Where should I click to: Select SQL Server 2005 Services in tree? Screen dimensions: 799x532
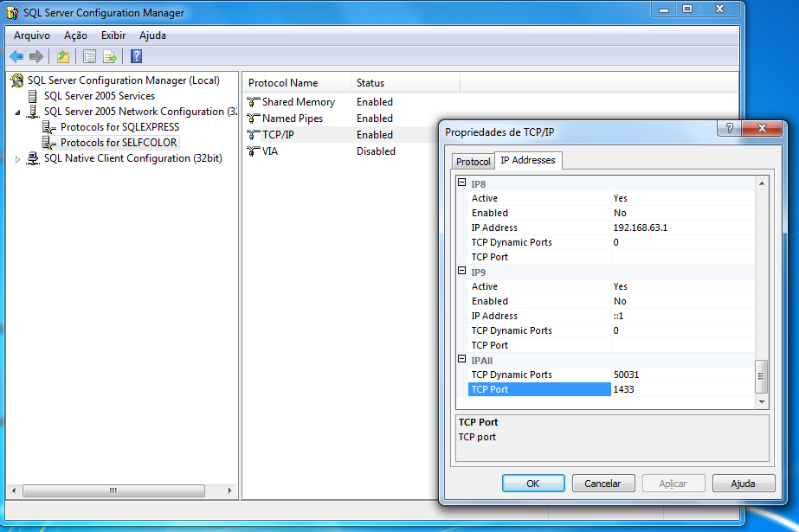coord(100,96)
